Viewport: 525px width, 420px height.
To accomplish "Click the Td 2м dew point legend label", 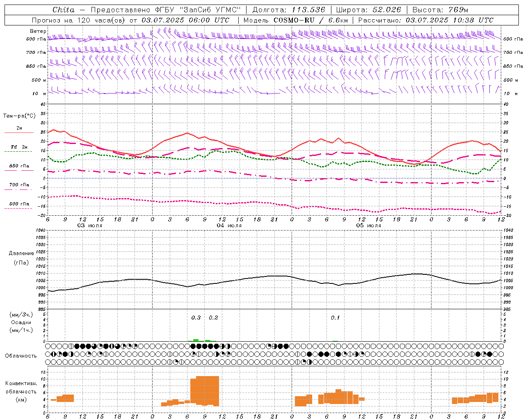I will click(x=19, y=147).
